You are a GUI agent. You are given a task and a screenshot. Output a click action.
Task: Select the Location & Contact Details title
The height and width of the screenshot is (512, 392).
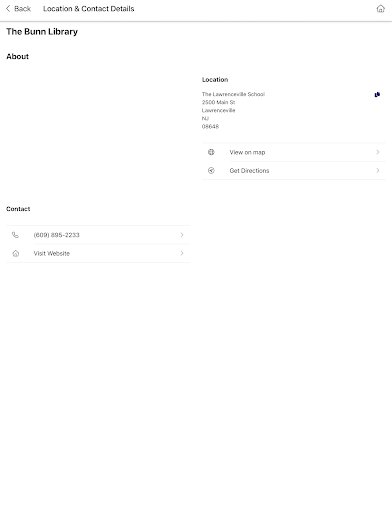[89, 9]
